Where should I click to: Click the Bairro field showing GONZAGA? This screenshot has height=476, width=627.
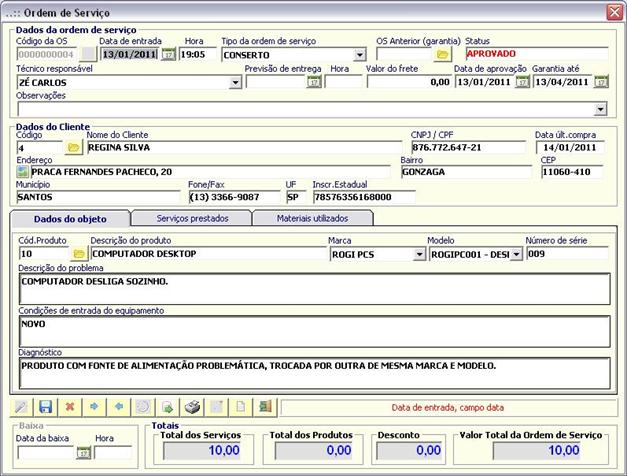click(466, 172)
